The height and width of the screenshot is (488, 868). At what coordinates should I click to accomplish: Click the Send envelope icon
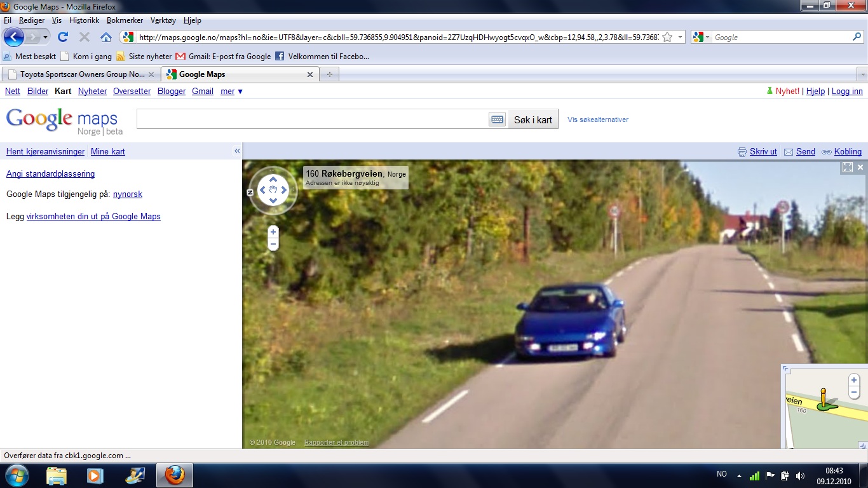point(787,151)
